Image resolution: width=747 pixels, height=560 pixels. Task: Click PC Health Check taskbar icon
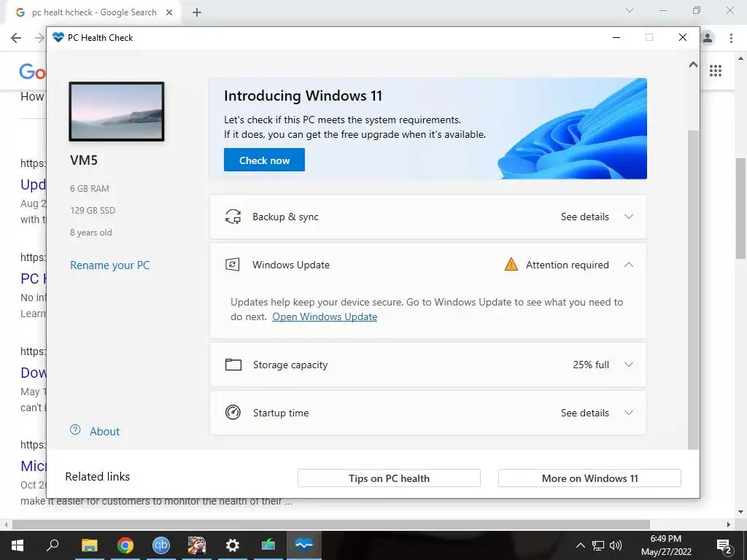click(x=304, y=545)
